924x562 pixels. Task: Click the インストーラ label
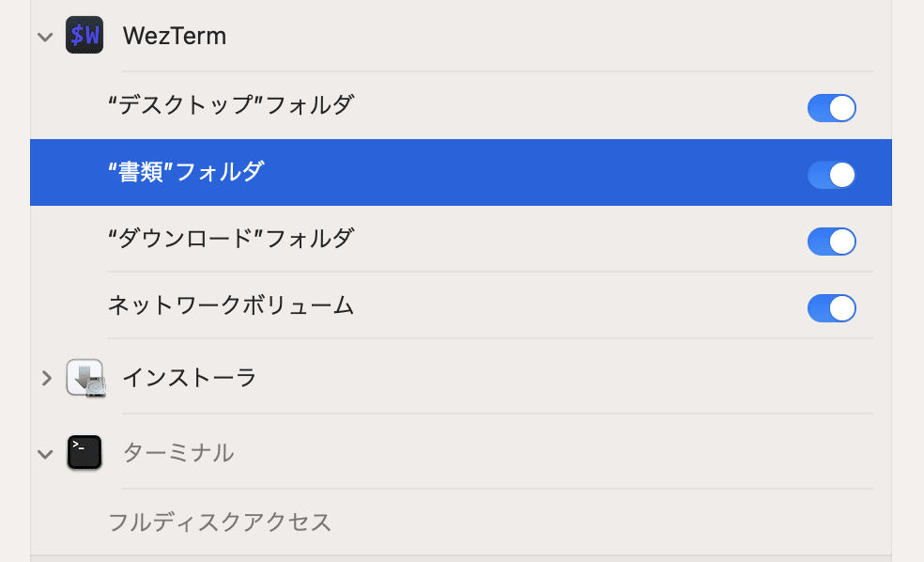(x=188, y=379)
